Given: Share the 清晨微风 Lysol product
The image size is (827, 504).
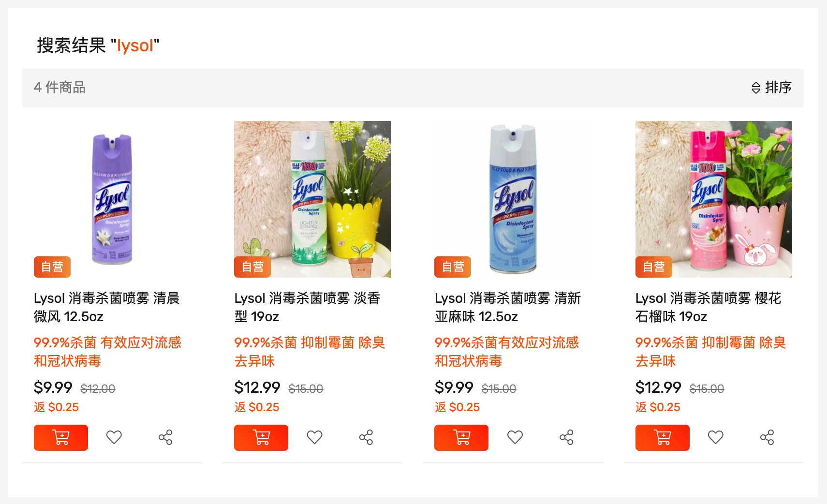Looking at the screenshot, I should 165,437.
